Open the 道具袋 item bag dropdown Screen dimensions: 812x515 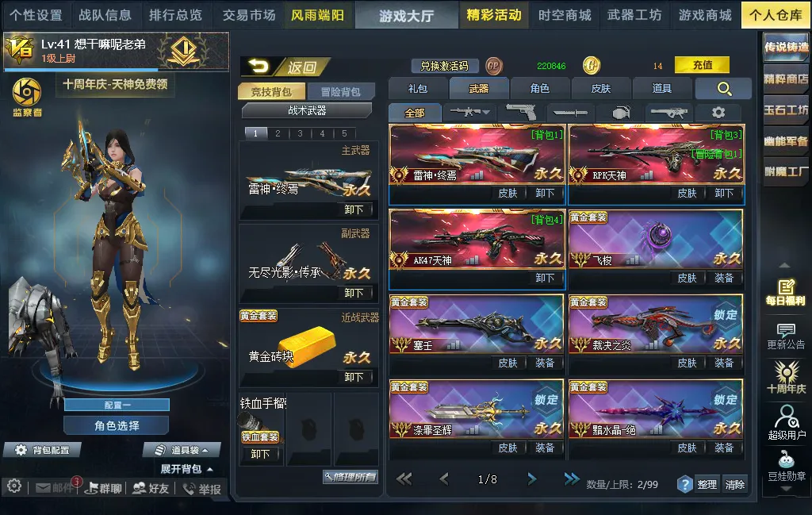point(182,450)
